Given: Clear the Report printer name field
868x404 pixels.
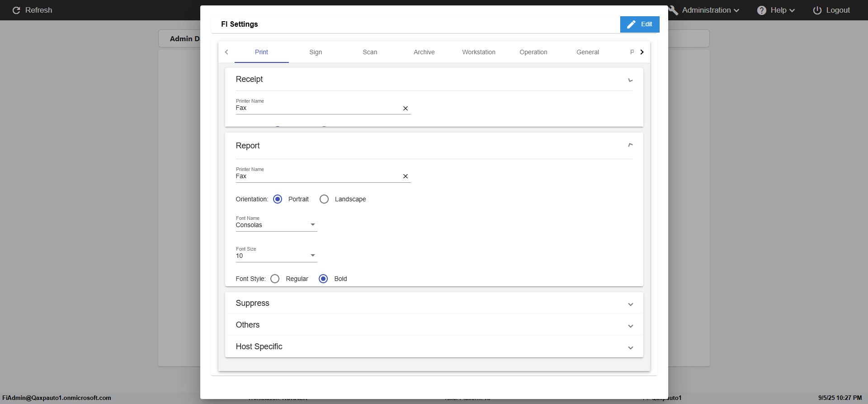Looking at the screenshot, I should [x=406, y=176].
